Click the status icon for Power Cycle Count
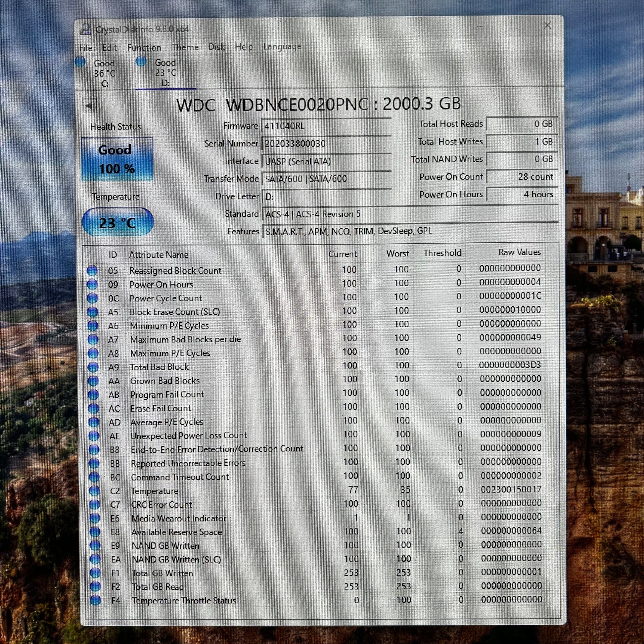The height and width of the screenshot is (644, 644). (x=92, y=298)
